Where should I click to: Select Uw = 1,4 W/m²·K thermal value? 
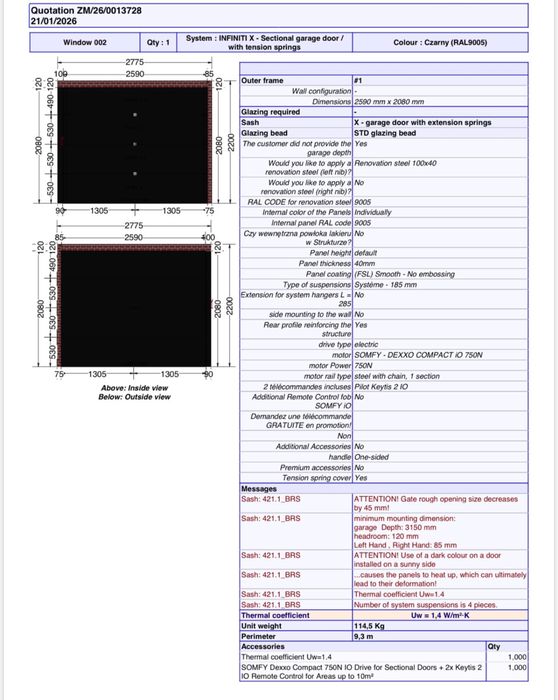(440, 616)
